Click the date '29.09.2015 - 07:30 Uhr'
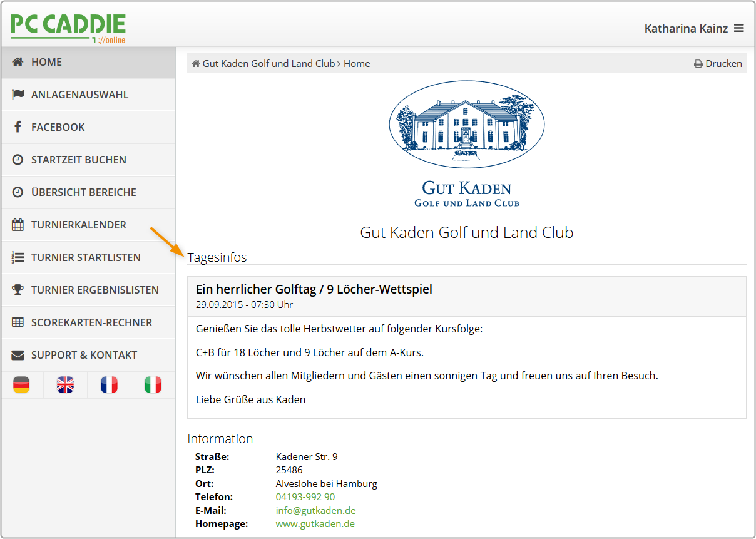Screen dimensions: 756x539 pos(244,305)
